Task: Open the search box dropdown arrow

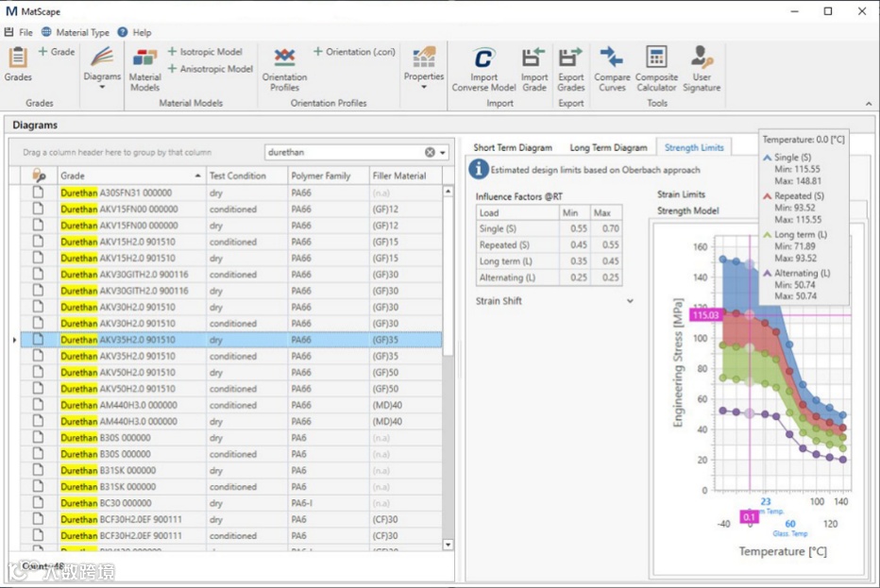Action: pyautogui.click(x=443, y=152)
